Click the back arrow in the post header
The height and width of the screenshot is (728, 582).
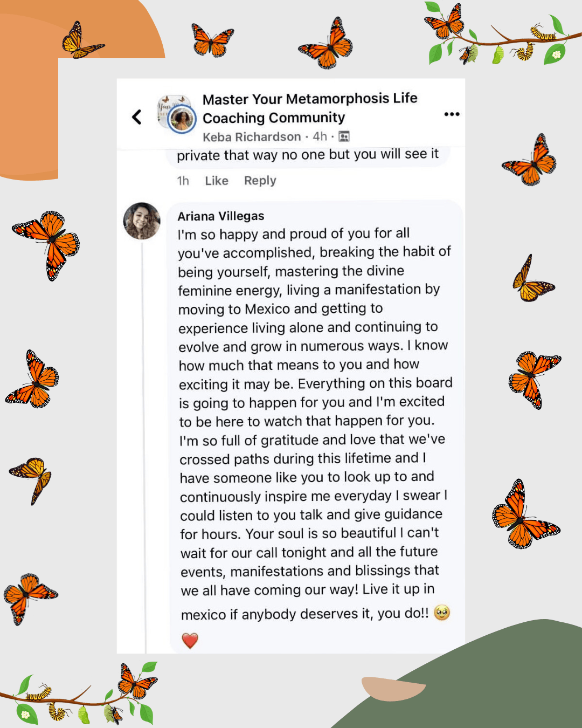point(137,117)
